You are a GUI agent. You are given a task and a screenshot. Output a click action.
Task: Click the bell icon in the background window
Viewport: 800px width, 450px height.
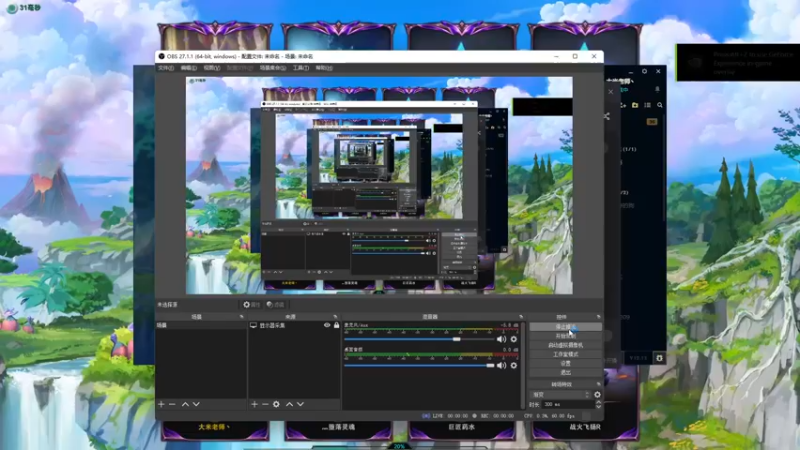657,89
